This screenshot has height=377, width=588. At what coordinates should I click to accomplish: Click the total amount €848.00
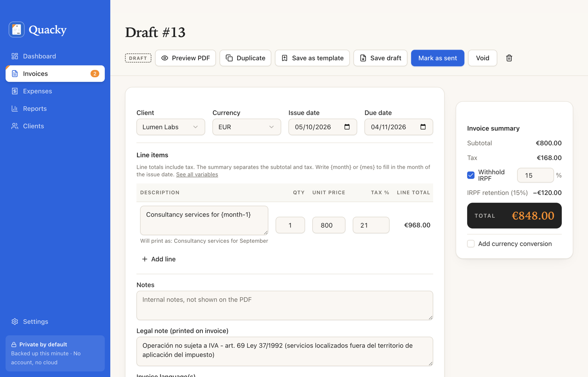[x=533, y=216]
